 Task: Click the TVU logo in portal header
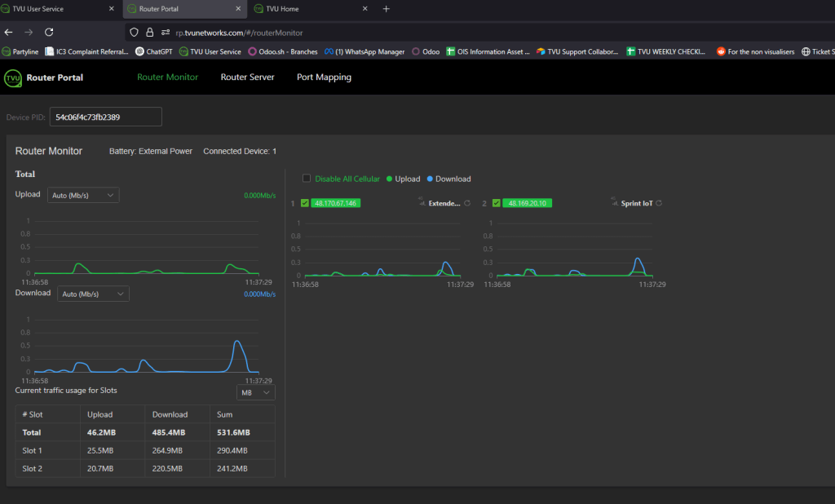point(13,77)
